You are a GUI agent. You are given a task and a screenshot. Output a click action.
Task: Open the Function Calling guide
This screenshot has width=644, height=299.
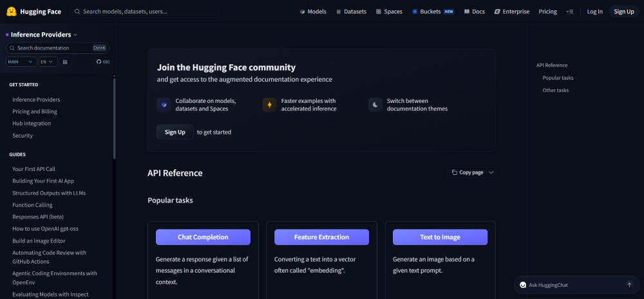click(32, 204)
